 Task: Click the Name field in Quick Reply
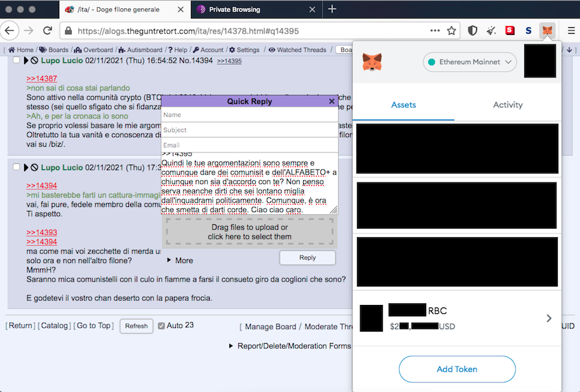click(x=250, y=114)
